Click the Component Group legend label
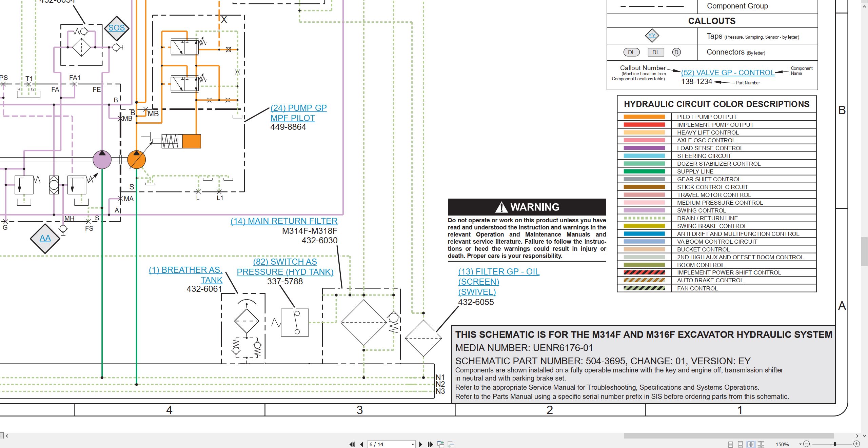The height and width of the screenshot is (448, 868). click(737, 6)
